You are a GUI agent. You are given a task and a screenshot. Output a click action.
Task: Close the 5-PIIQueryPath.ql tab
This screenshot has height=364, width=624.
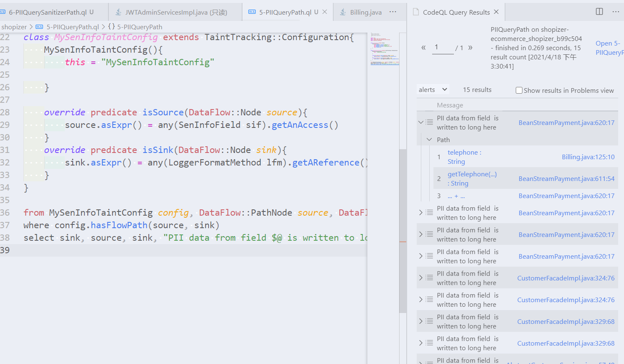[325, 12]
